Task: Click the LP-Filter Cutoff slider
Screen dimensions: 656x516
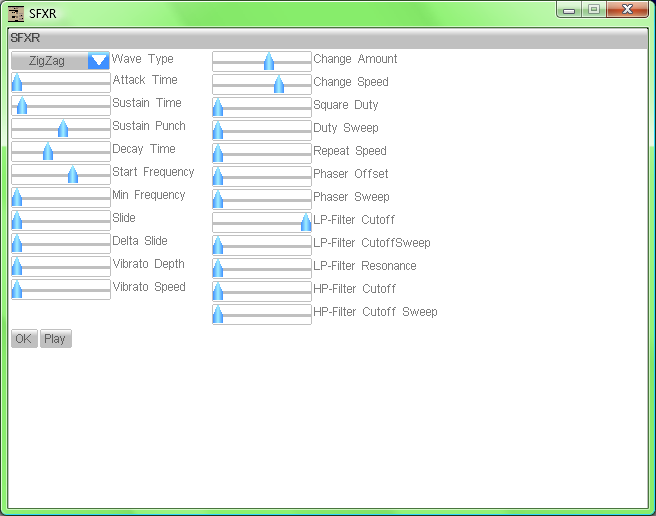Action: click(x=262, y=223)
